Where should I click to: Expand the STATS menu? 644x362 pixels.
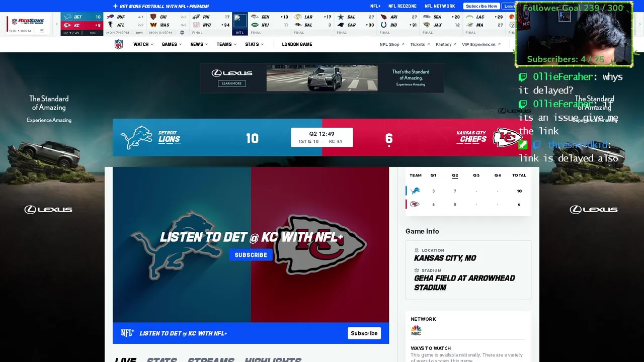[255, 44]
